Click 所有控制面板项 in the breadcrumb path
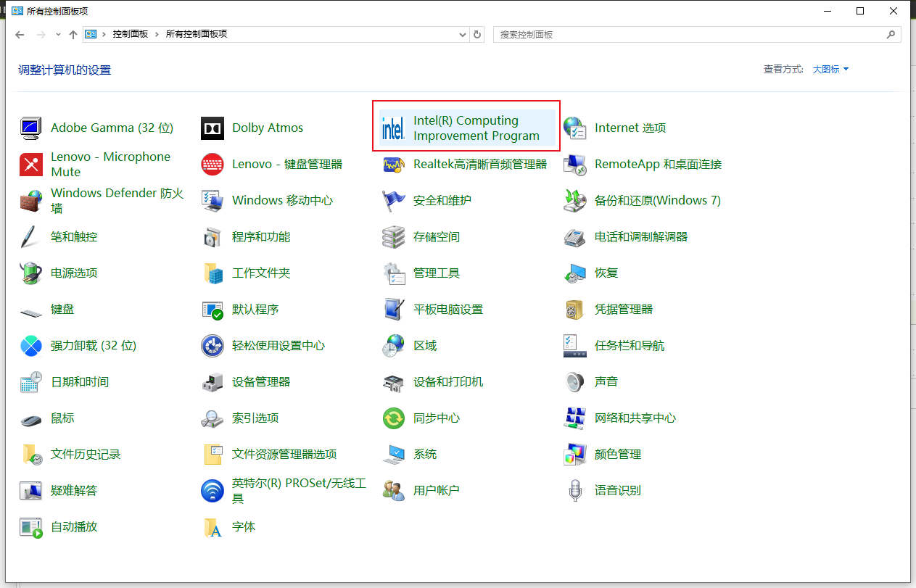The width and height of the screenshot is (916, 588). 196,34
